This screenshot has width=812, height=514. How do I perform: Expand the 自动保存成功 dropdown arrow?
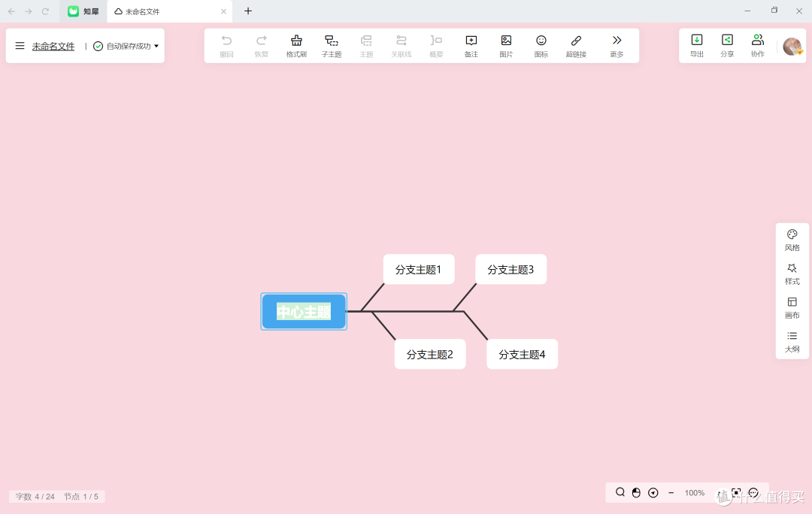click(156, 46)
